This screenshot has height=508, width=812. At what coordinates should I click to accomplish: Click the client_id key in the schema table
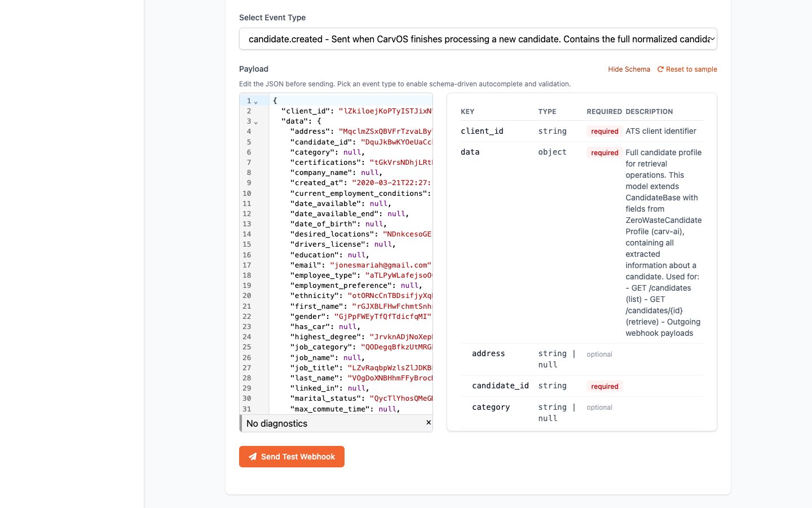(482, 131)
